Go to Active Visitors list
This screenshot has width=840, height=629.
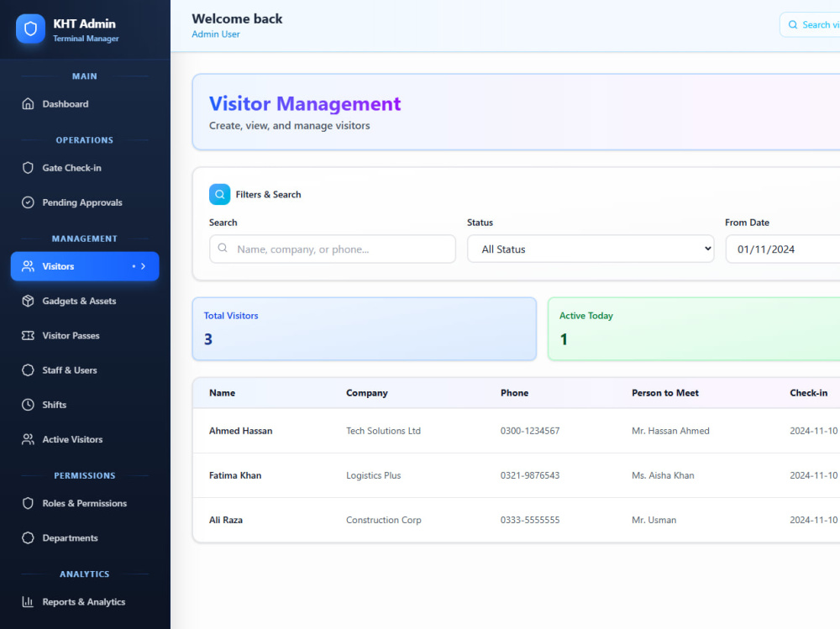click(x=85, y=439)
